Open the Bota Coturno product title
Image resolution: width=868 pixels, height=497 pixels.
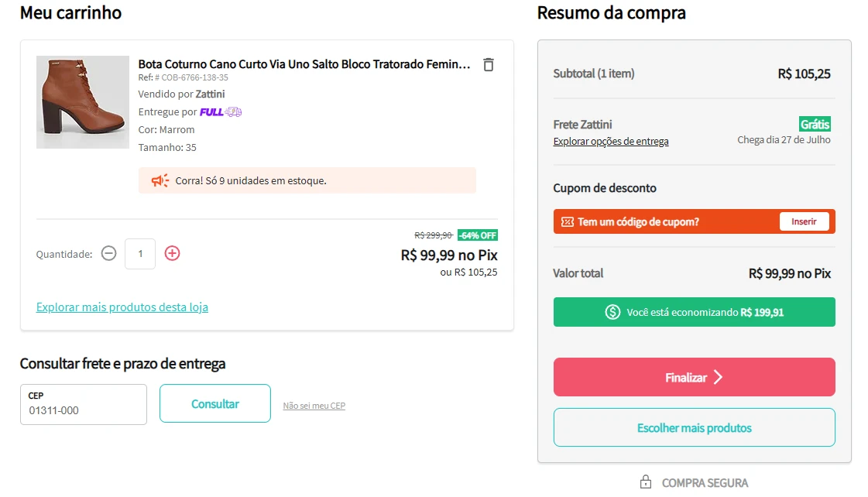coord(304,64)
